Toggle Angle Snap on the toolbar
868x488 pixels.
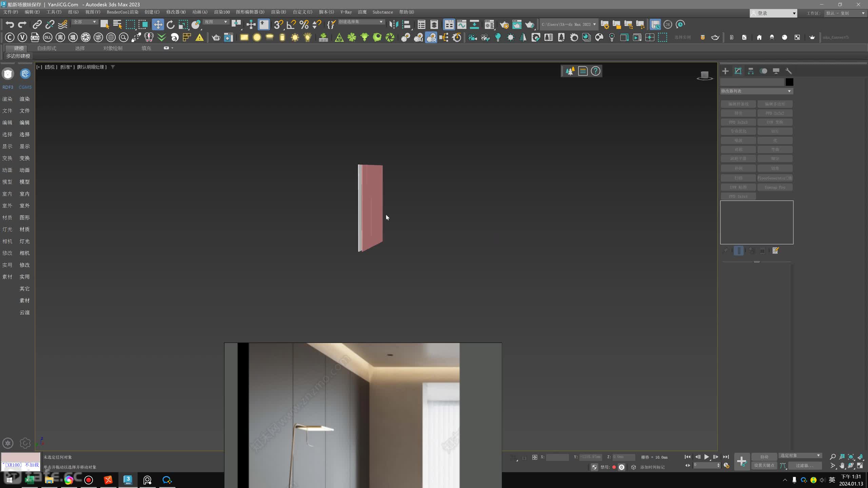point(291,24)
